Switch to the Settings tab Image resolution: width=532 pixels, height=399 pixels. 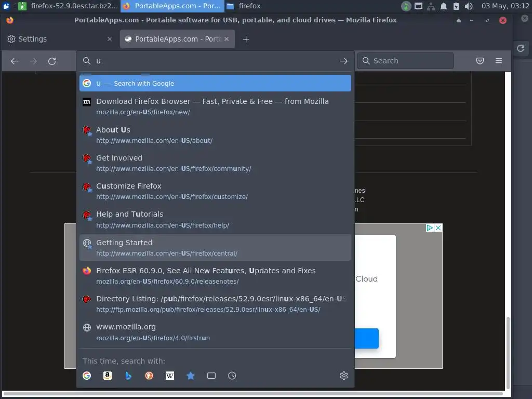[x=59, y=39]
